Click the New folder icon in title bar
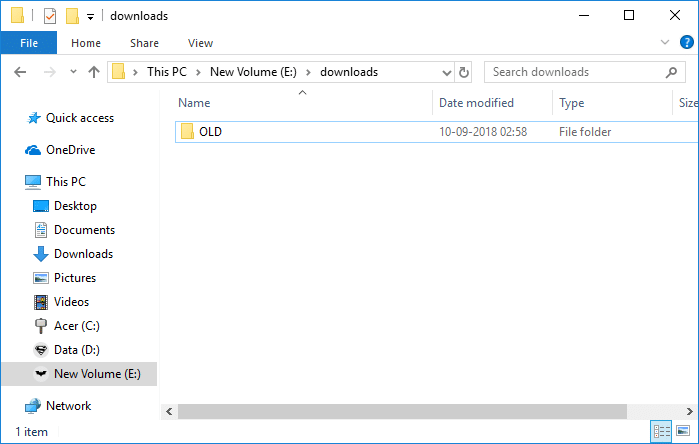 coord(72,16)
